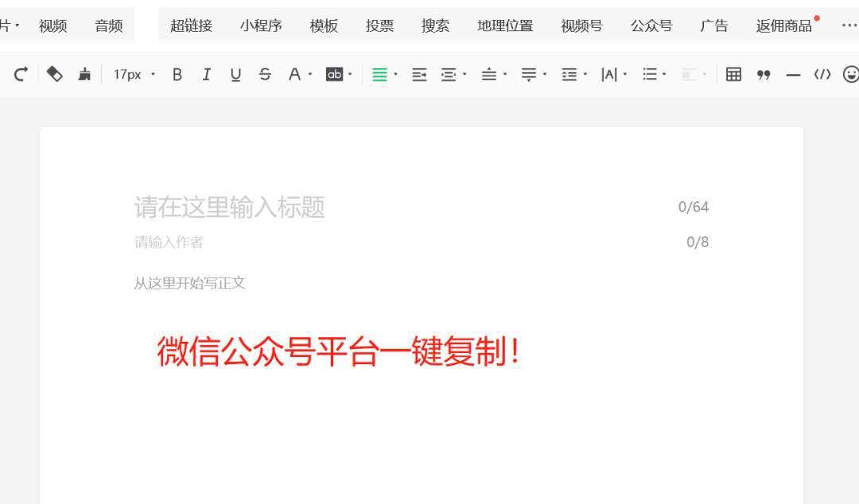Open the code view icon

822,74
